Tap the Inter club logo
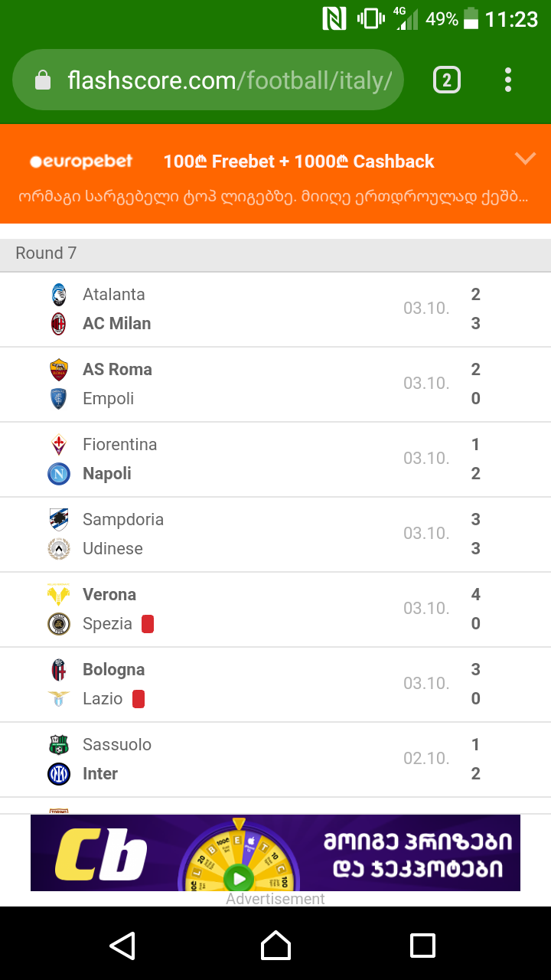The width and height of the screenshot is (551, 980). [x=59, y=774]
